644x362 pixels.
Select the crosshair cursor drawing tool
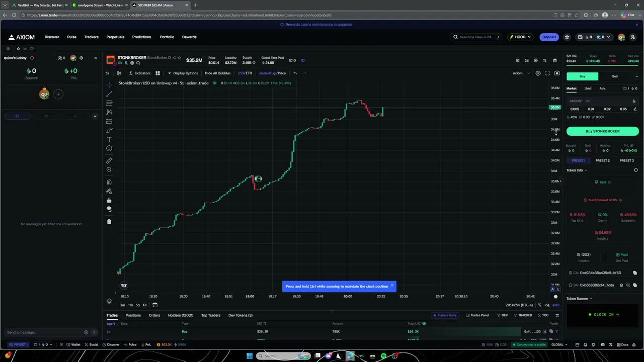pos(109,84)
